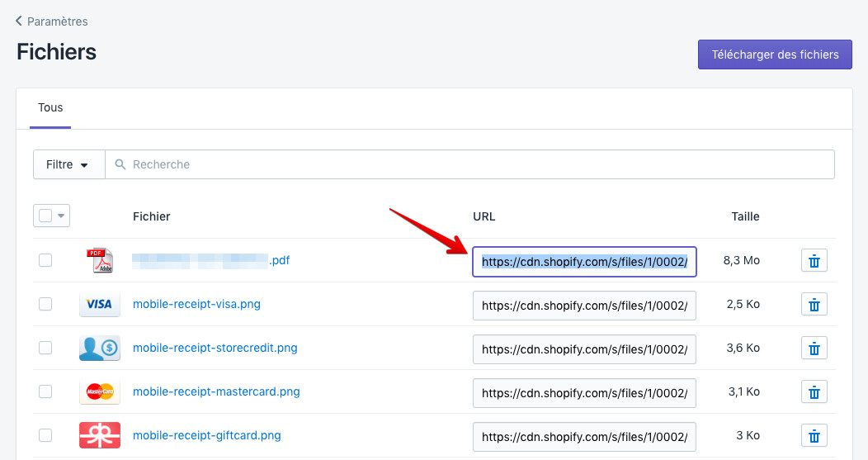
Task: Click trash icon for mobile-receipt-visa.png
Action: coord(814,305)
